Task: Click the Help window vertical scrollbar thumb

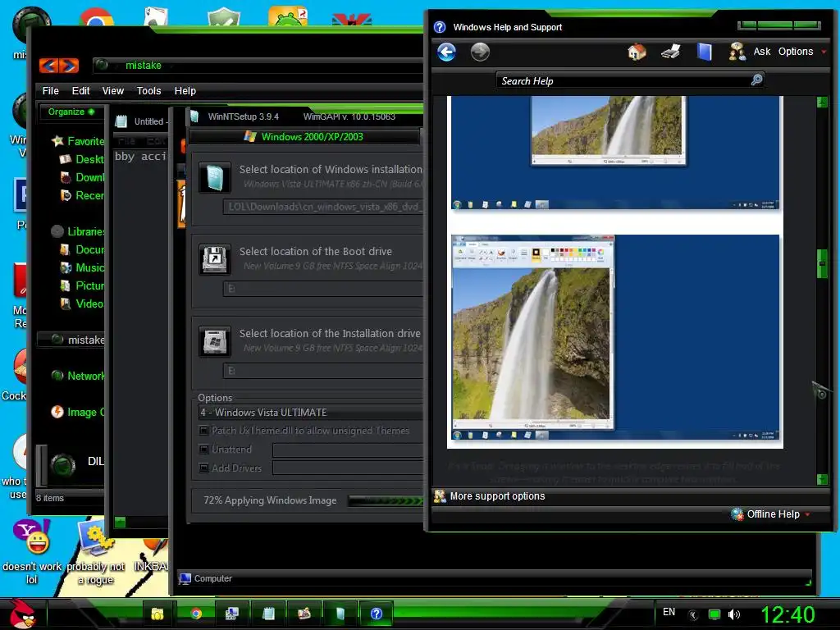Action: (x=822, y=263)
